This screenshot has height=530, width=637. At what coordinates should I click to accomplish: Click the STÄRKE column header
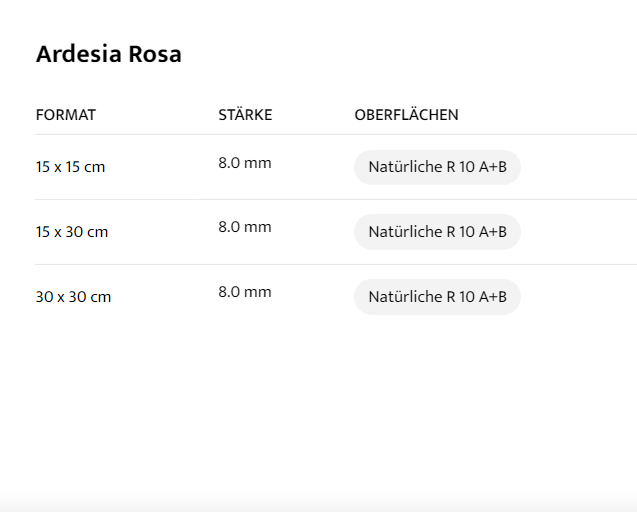point(245,115)
